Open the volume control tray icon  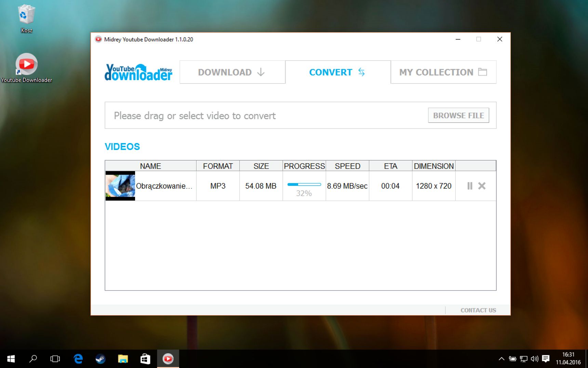coord(534,359)
